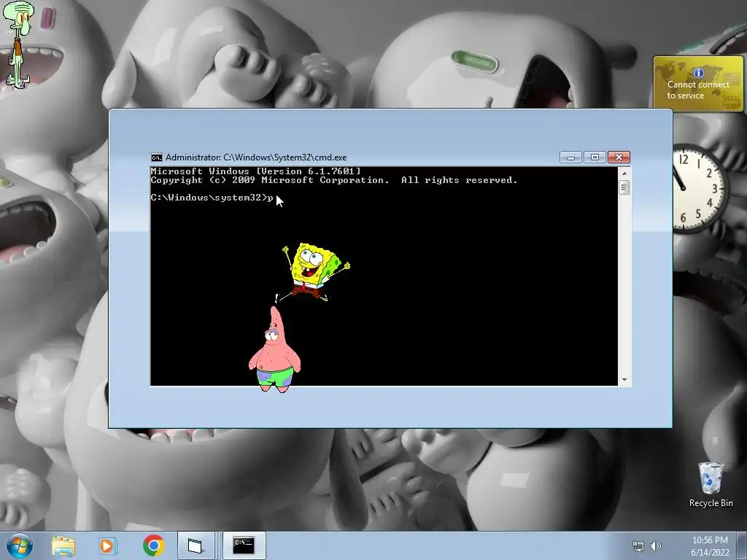
Task: Click the console scrollbar down arrow
Action: point(624,380)
